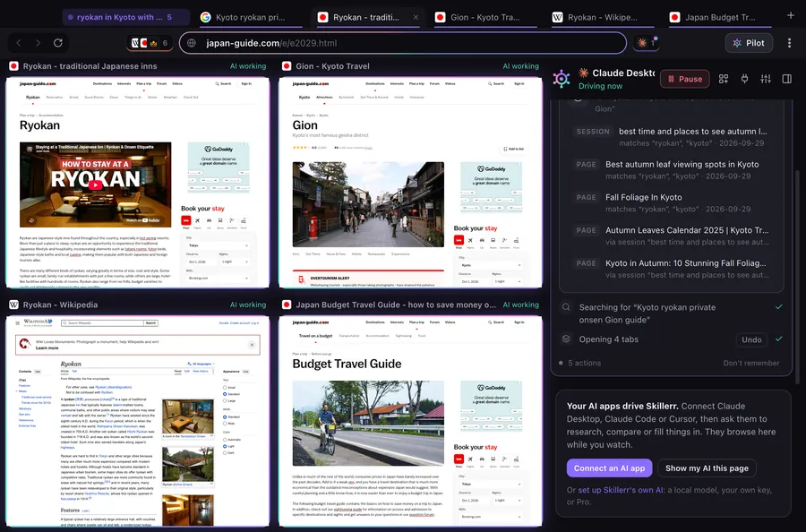Image resolution: width=806 pixels, height=532 pixels.
Task: Click the Skillerr logo in the side panel
Action: tap(562, 79)
